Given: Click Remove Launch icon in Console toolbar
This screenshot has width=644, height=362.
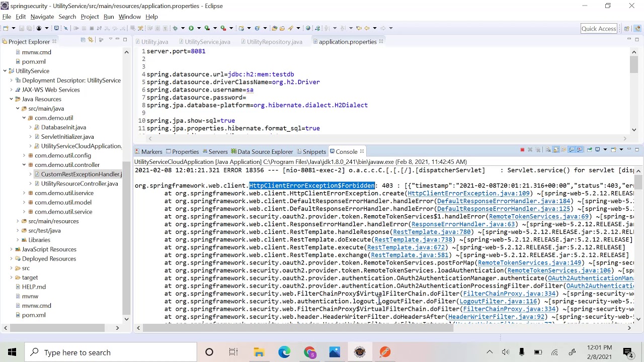Looking at the screenshot, I should [530, 150].
